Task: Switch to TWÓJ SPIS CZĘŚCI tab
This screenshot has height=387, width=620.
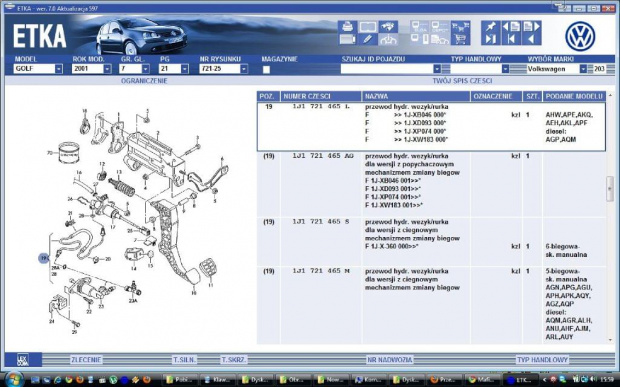Action: 462,81
